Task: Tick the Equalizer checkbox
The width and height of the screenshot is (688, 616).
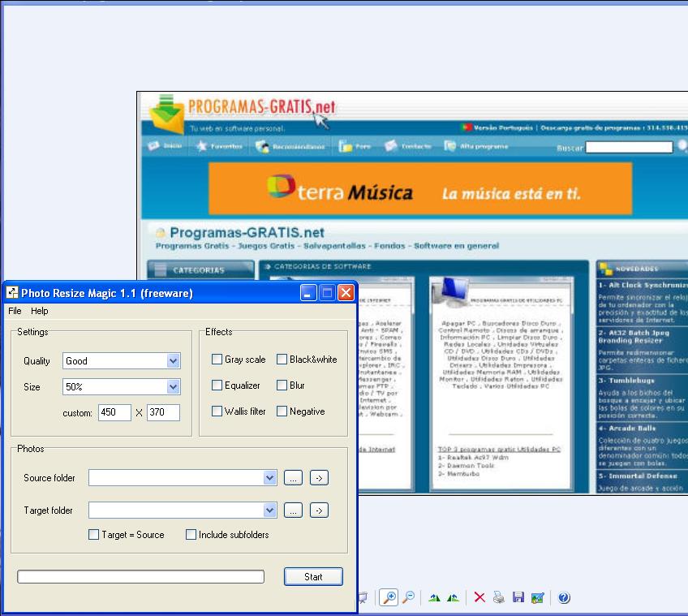Action: pyautogui.click(x=217, y=386)
